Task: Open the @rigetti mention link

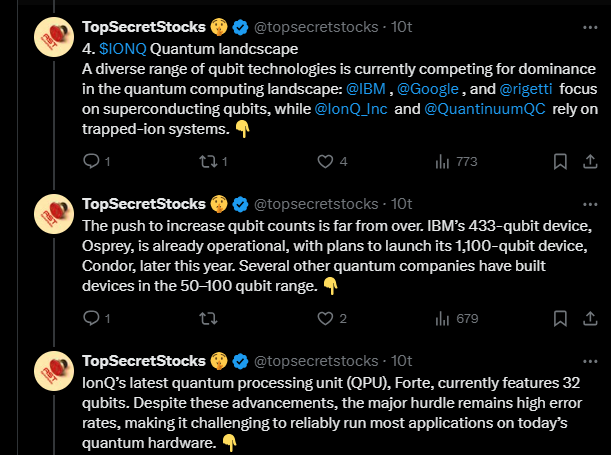Action: [526, 89]
